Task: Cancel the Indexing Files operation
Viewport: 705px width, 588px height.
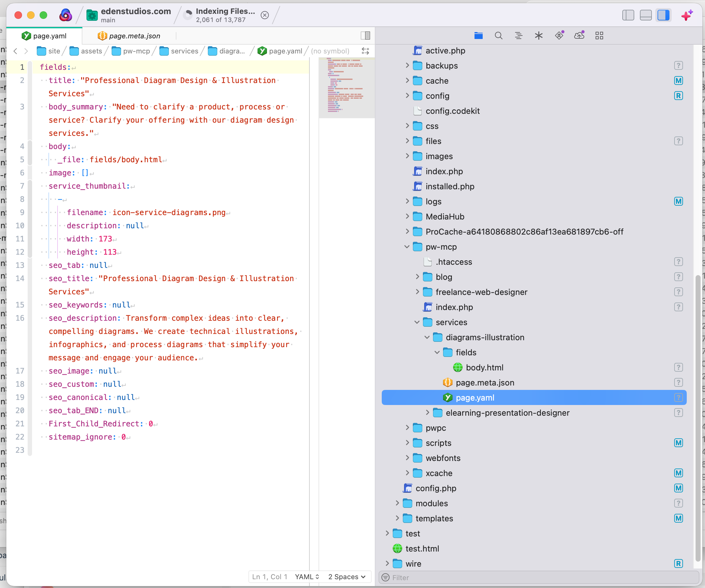Action: 264,15
